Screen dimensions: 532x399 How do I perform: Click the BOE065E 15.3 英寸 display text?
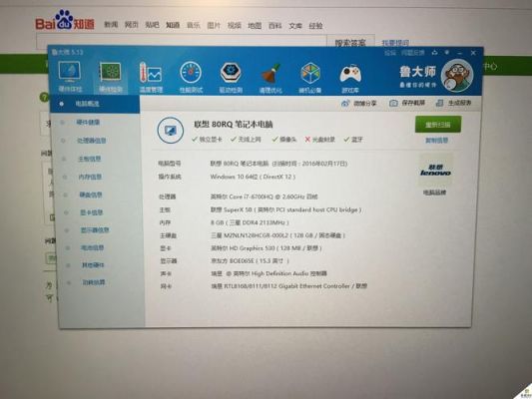point(251,260)
